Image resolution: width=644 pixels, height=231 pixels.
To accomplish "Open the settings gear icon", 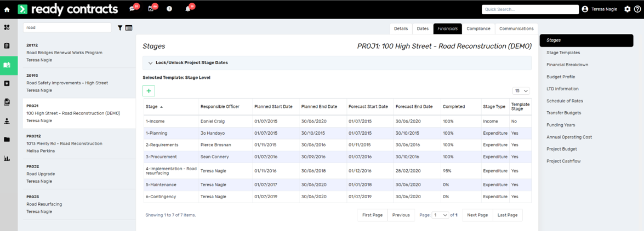I will [x=627, y=9].
